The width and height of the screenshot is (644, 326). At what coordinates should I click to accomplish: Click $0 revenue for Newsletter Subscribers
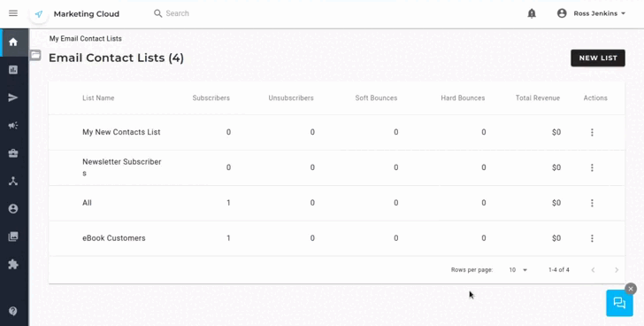[556, 167]
